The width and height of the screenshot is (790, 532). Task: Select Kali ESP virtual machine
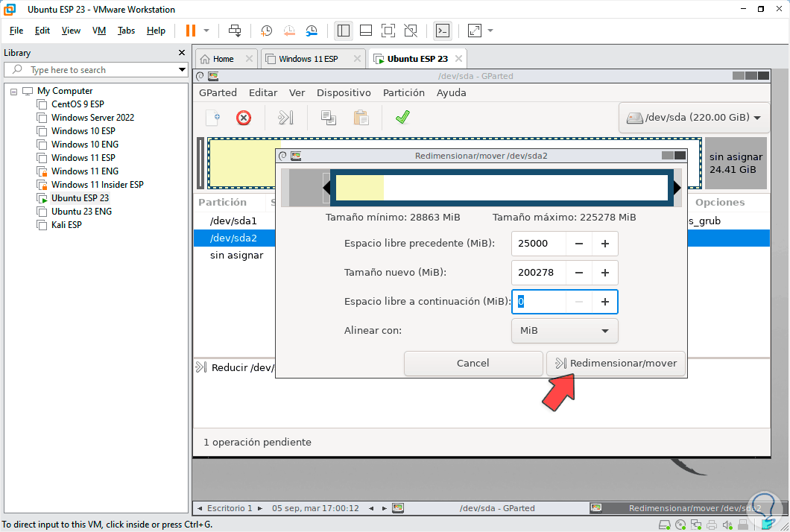click(66, 225)
